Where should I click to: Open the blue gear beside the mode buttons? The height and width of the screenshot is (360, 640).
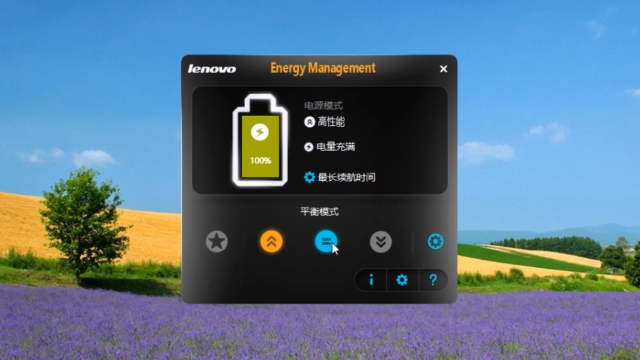point(436,242)
